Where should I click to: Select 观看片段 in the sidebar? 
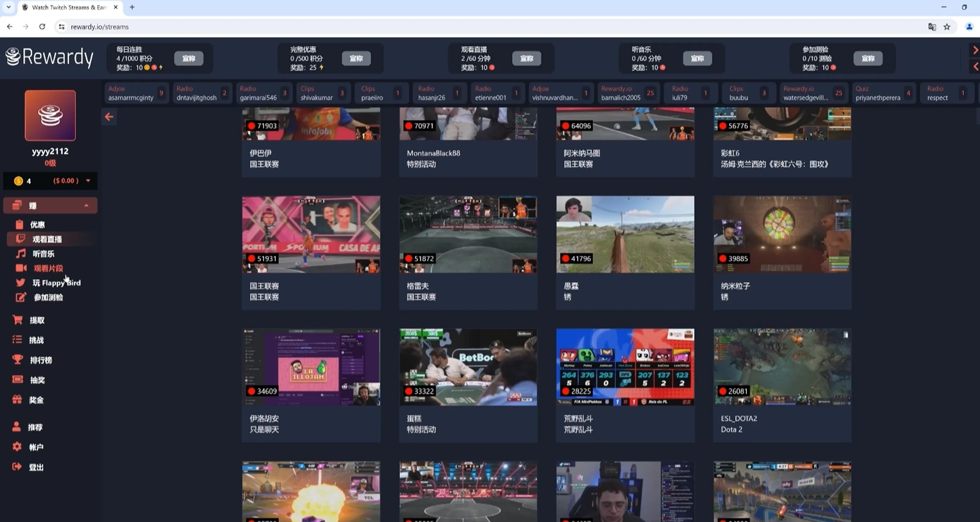(x=48, y=268)
